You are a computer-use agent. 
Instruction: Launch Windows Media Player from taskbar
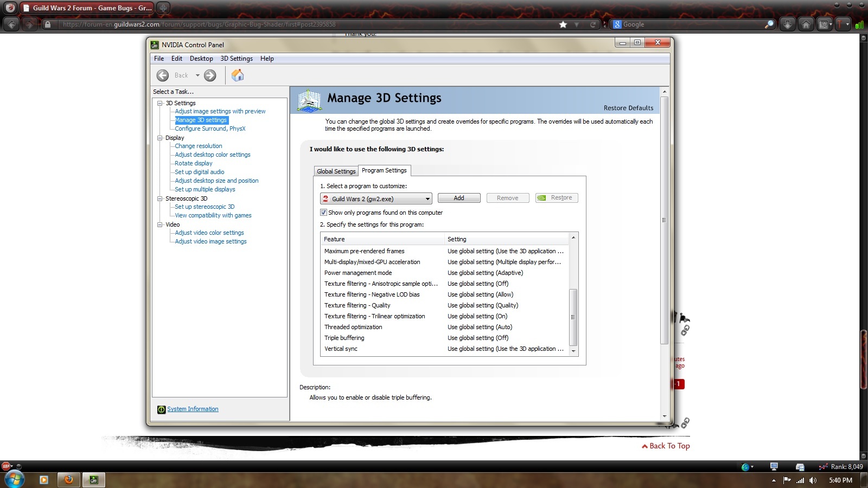coord(44,480)
